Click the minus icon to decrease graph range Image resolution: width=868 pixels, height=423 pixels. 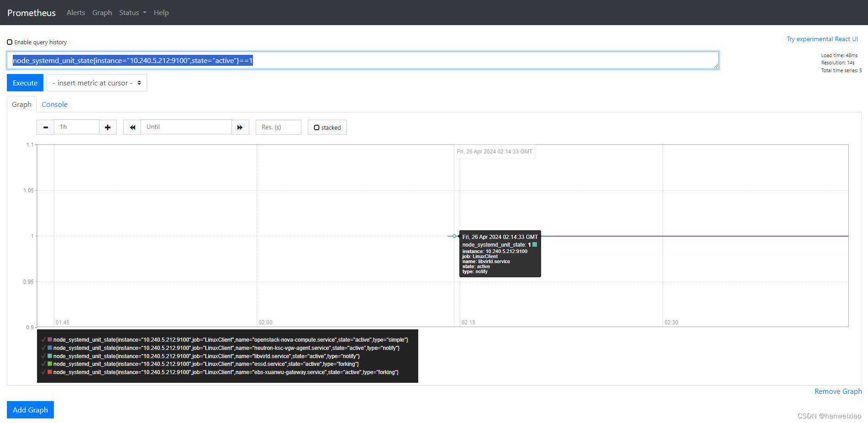coord(45,127)
